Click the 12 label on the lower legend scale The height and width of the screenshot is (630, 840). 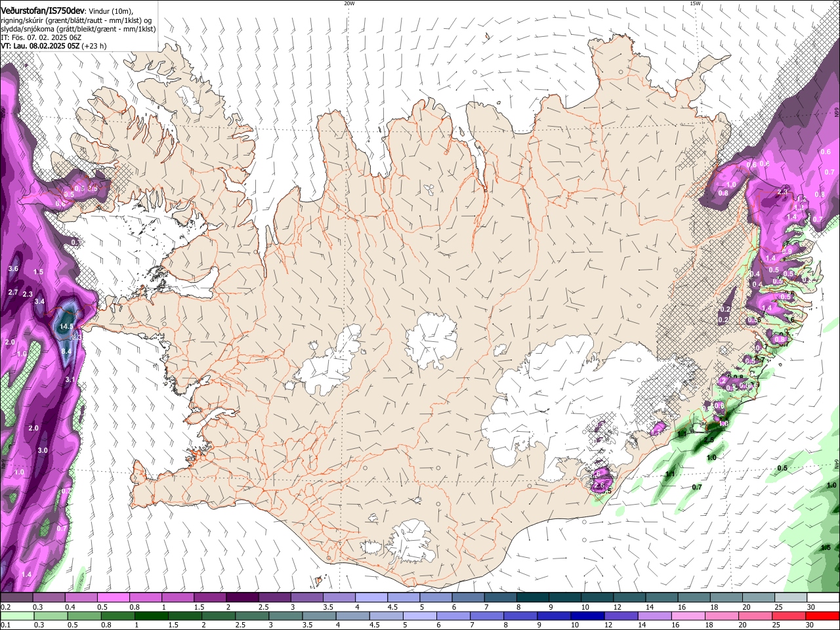[608, 625]
